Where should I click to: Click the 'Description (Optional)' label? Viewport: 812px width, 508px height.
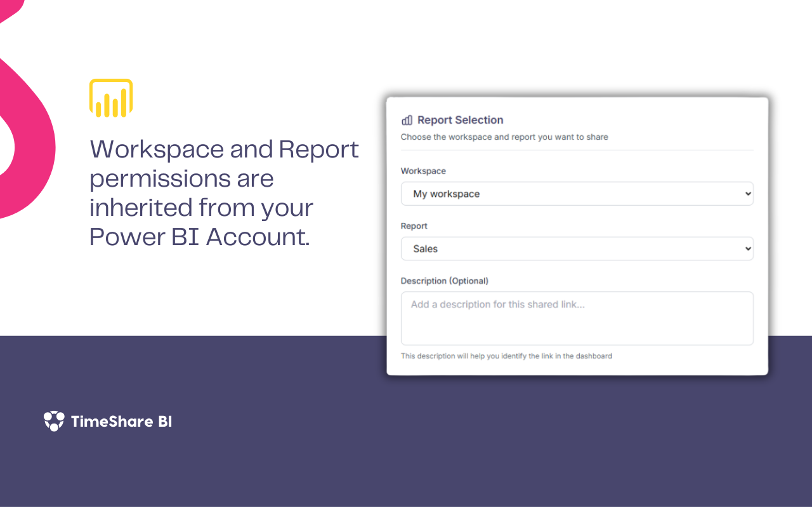pyautogui.click(x=445, y=281)
